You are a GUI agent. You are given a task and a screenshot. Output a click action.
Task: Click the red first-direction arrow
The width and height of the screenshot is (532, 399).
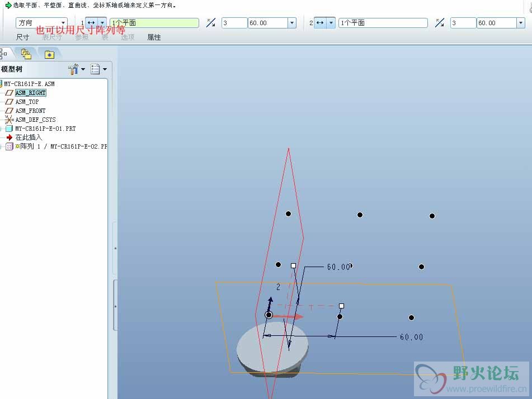(289, 317)
